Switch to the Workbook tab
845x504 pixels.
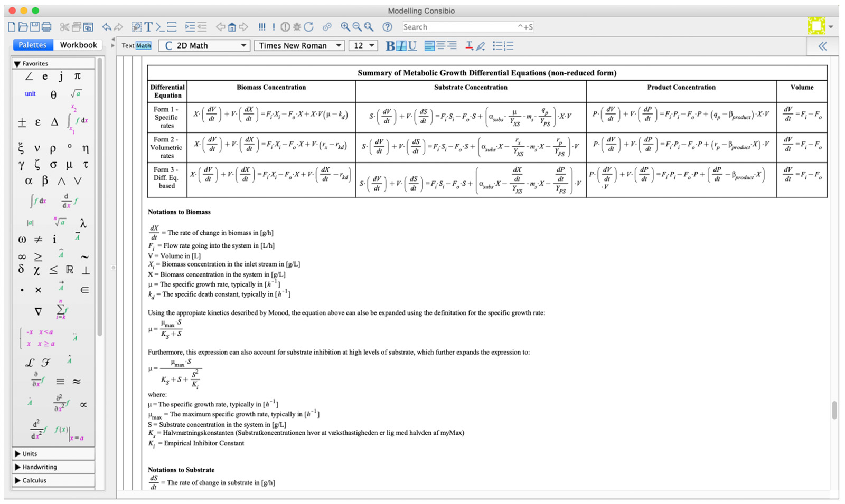(x=78, y=45)
